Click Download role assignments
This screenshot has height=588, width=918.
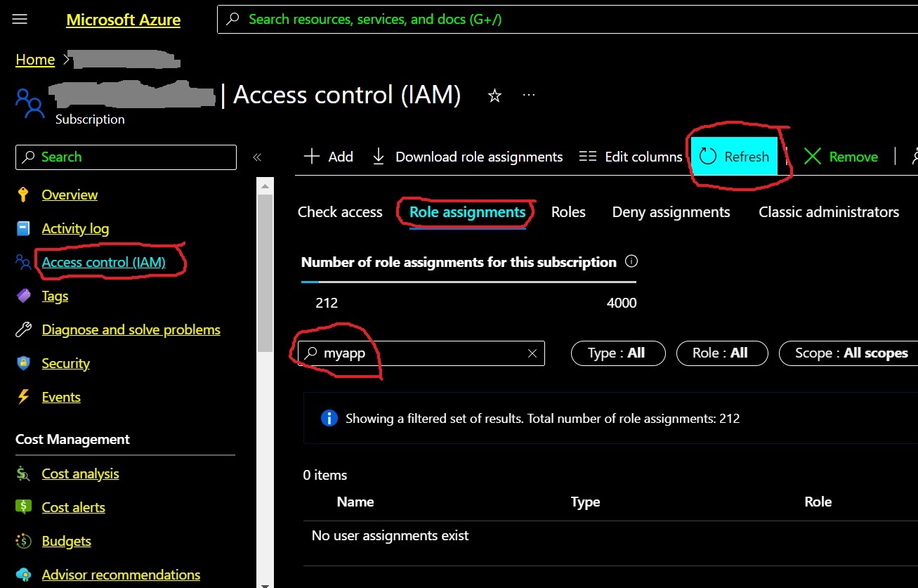tap(467, 157)
